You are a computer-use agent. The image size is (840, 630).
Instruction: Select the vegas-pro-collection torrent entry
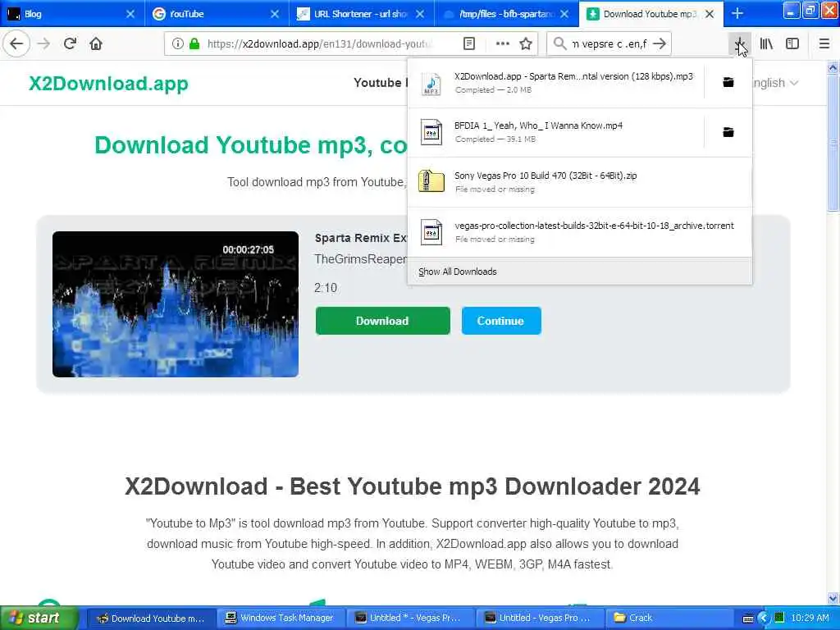pyautogui.click(x=580, y=232)
